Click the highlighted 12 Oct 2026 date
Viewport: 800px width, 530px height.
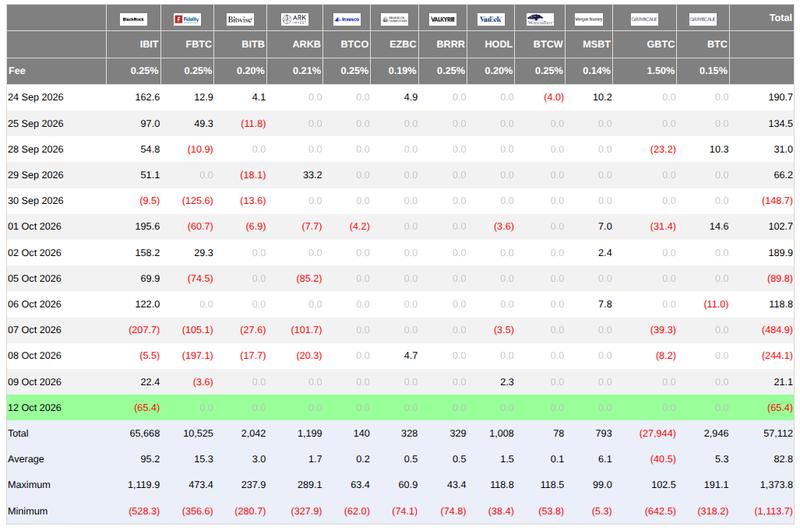click(x=35, y=408)
